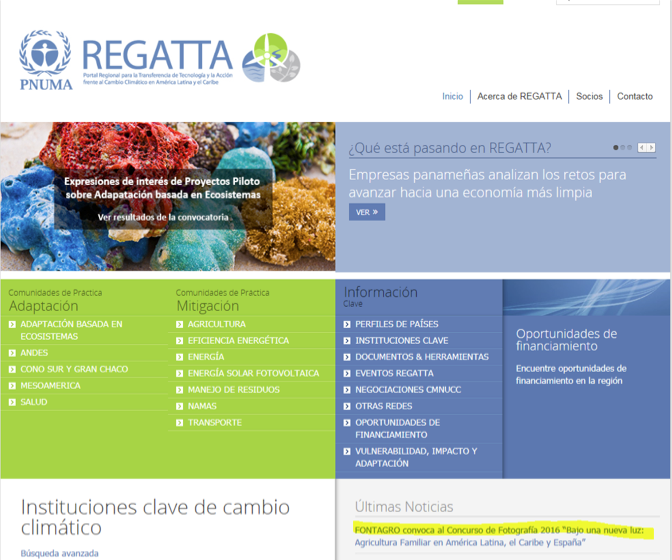Go to next news slide arrow
Viewport: 672px width, 560px height.
(651, 147)
